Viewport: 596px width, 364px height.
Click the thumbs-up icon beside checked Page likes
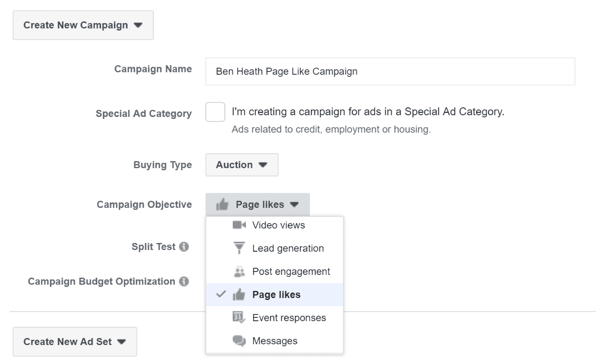click(x=239, y=295)
